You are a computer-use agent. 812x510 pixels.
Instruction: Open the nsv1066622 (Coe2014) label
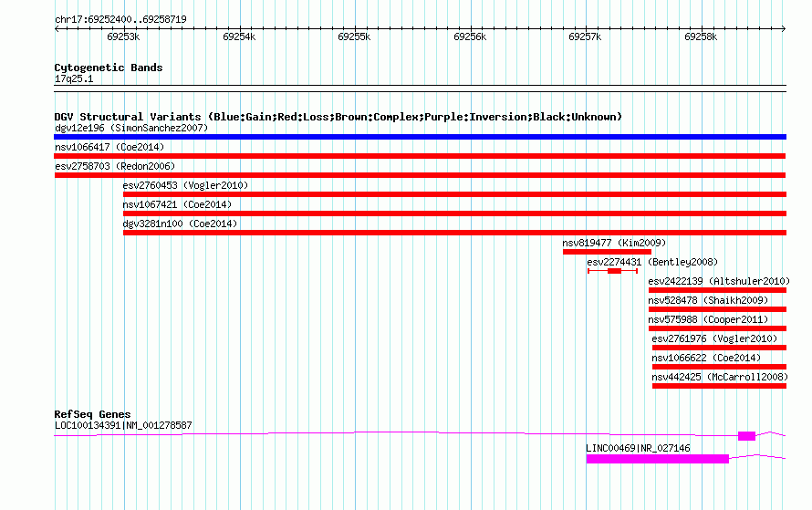[x=706, y=358]
